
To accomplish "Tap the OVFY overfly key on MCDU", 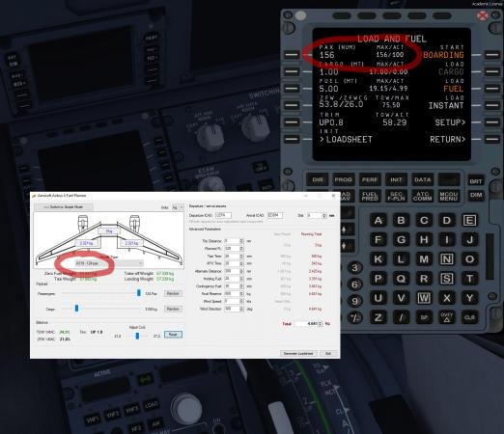I will (447, 317).
